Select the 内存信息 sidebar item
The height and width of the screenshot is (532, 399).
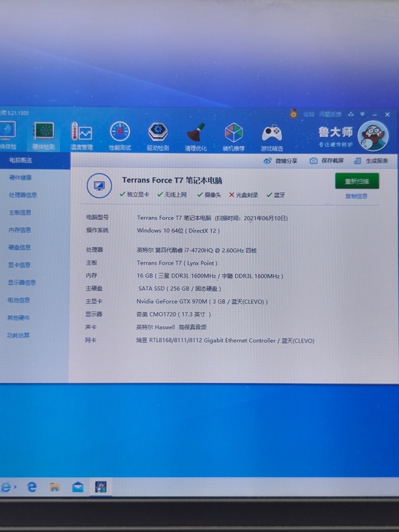tap(20, 229)
